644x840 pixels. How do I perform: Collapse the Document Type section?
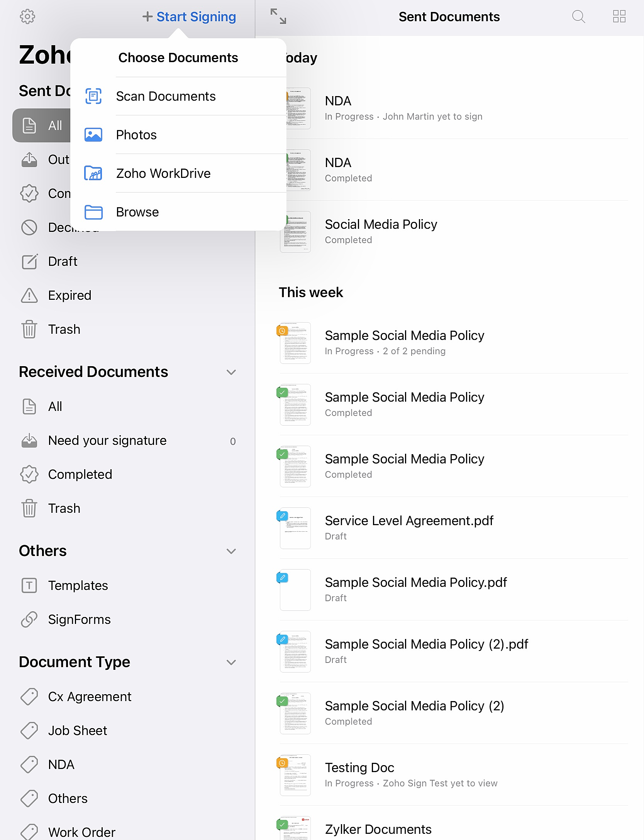[x=231, y=662]
